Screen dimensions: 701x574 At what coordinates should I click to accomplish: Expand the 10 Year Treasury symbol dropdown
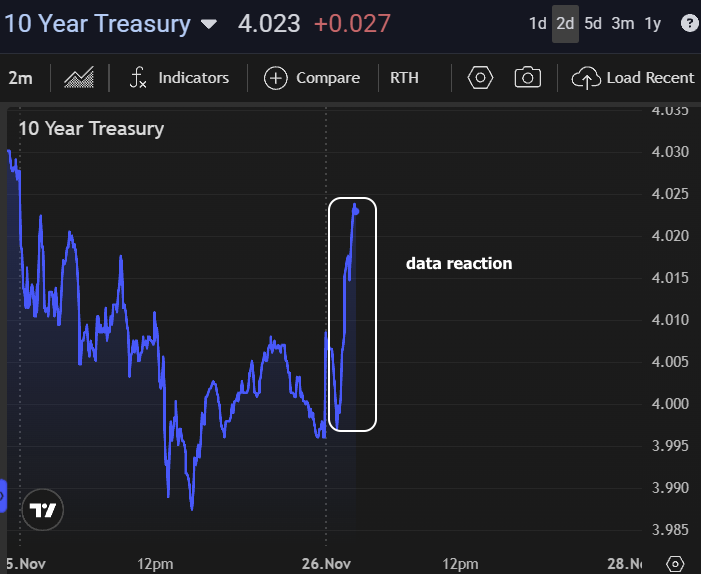coord(208,24)
